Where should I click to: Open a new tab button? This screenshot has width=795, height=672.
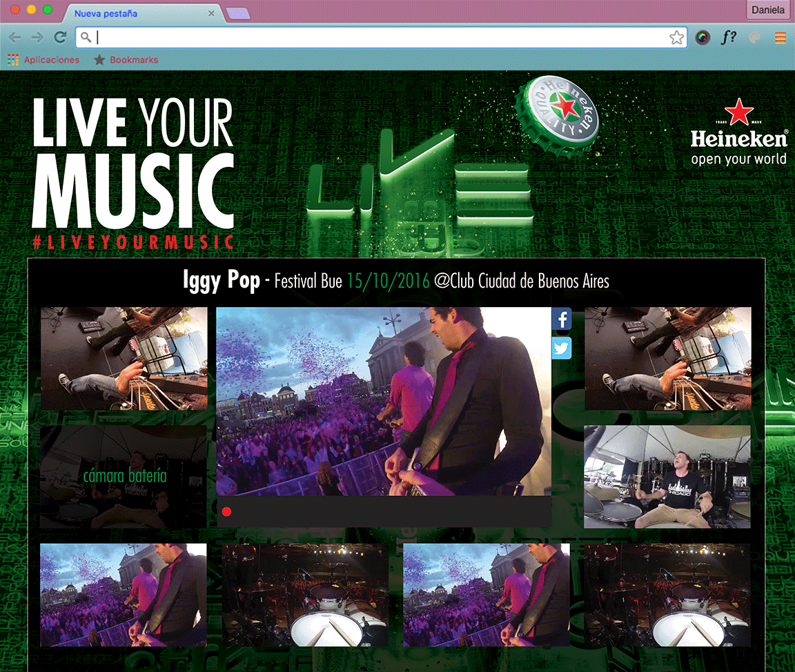238,14
